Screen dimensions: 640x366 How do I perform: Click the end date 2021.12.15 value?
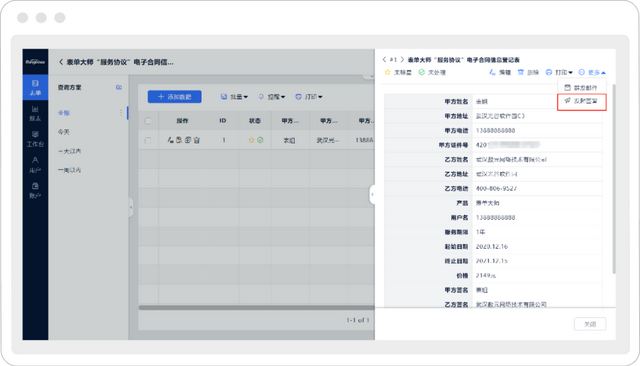pyautogui.click(x=492, y=261)
